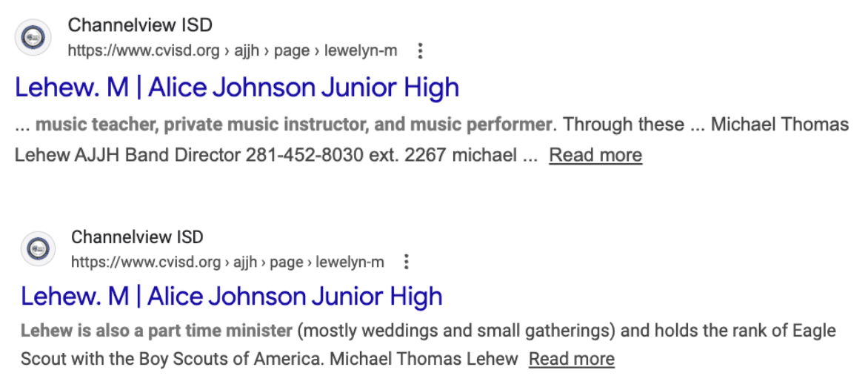
Task: Click the Channelview ISD favicon on the music teacher result
Action: click(33, 38)
